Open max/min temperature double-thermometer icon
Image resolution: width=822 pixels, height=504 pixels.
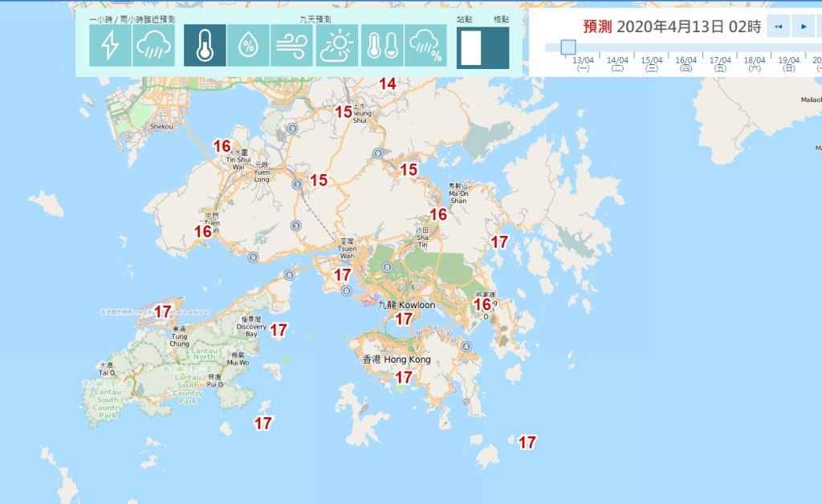coord(382,46)
